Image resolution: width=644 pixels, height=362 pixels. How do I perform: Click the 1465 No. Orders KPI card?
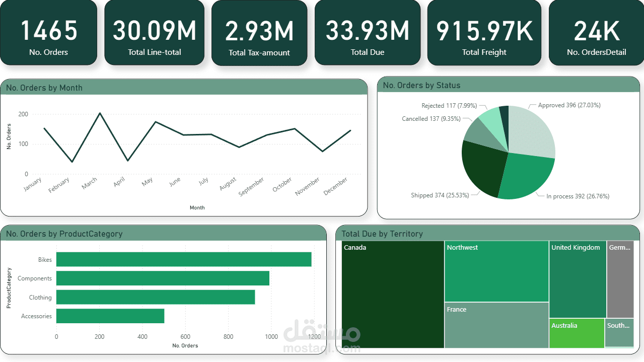[48, 32]
